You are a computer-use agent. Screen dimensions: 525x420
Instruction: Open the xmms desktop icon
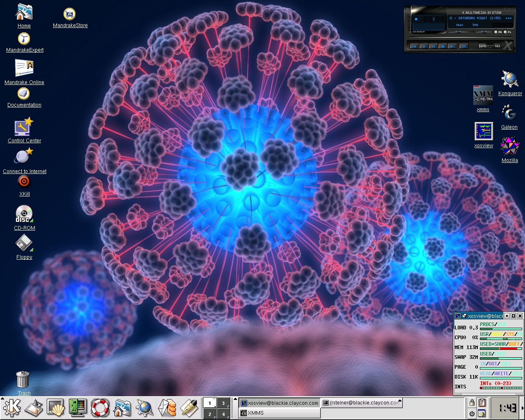[483, 98]
